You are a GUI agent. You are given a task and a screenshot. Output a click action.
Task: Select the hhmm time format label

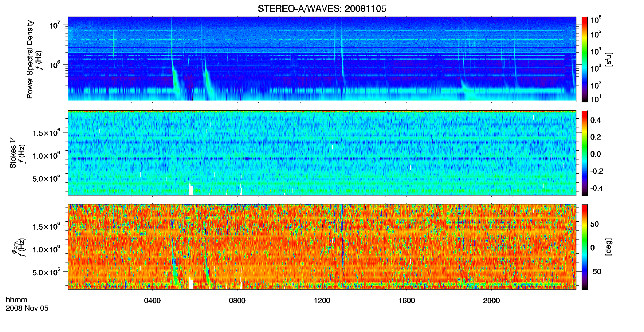(17, 300)
